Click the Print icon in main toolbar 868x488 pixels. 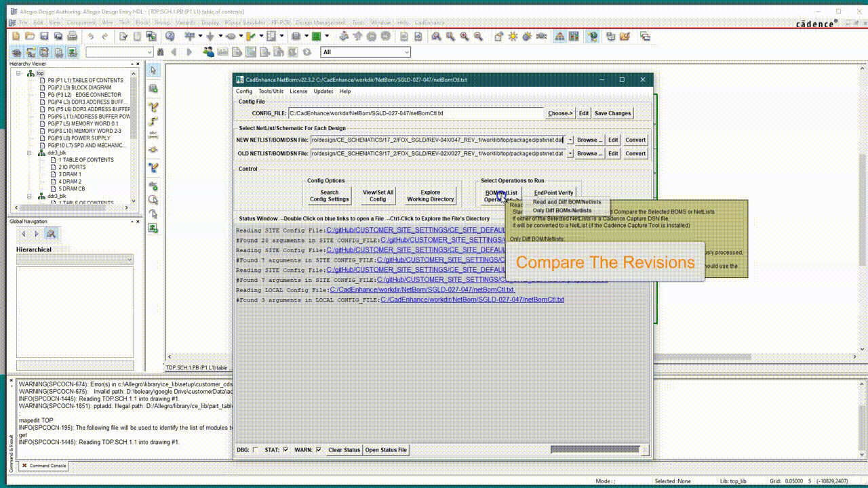(x=73, y=36)
